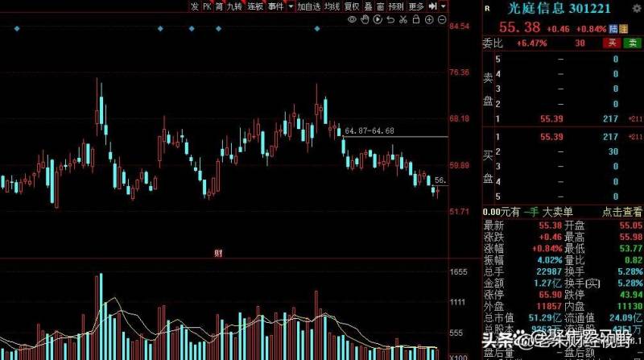Open the dropdown arrow at toolbar's far right
The width and height of the screenshot is (644, 360).
tap(444, 6)
